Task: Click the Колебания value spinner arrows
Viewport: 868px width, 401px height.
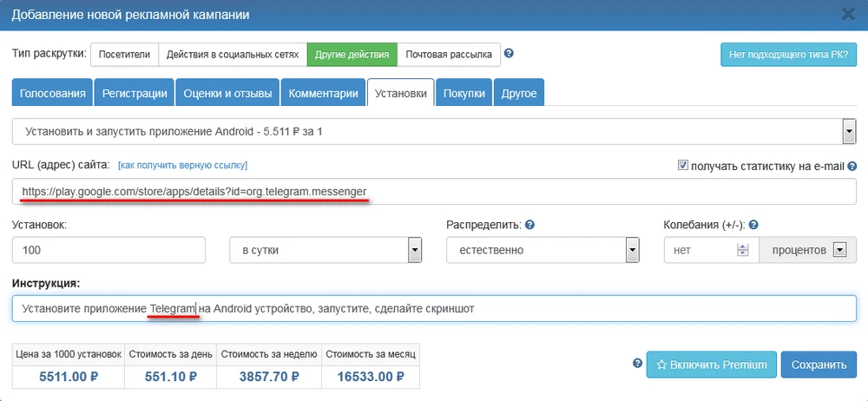Action: pyautogui.click(x=742, y=250)
